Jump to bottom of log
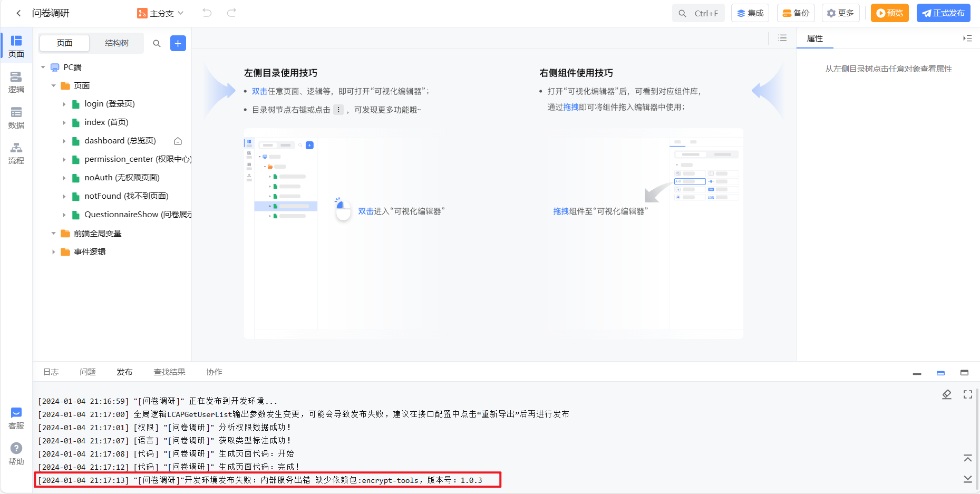Viewport: 980px width, 494px height. click(968, 479)
